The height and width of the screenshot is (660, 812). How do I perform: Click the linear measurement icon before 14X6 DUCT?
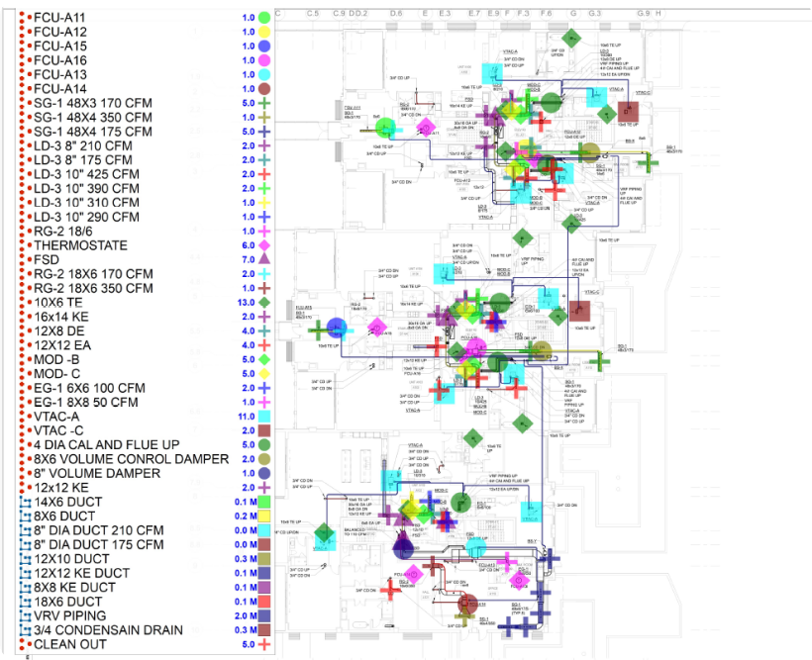pos(27,502)
